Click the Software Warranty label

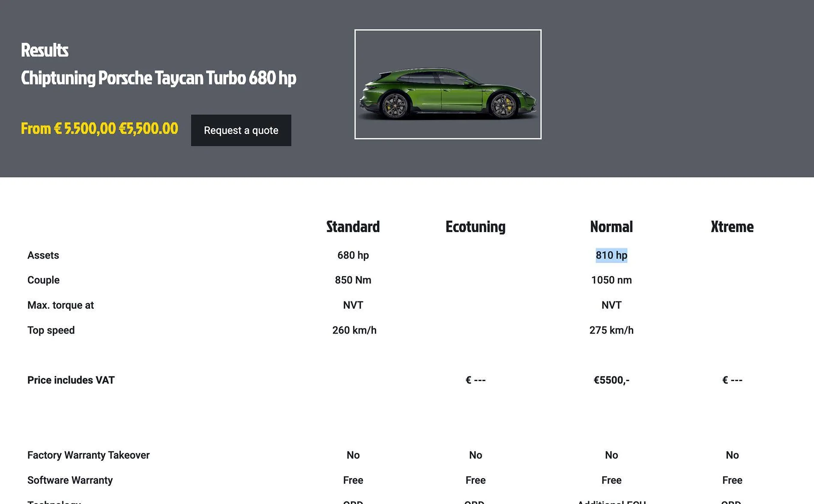[x=70, y=480]
